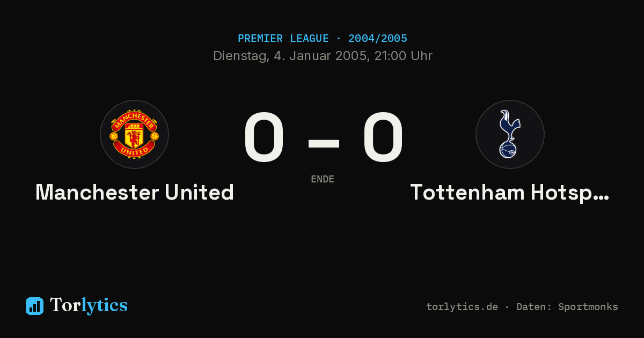Click the circle surrounding the Tottenham cockerel
Viewport: 644px width, 338px height.
[x=510, y=134]
